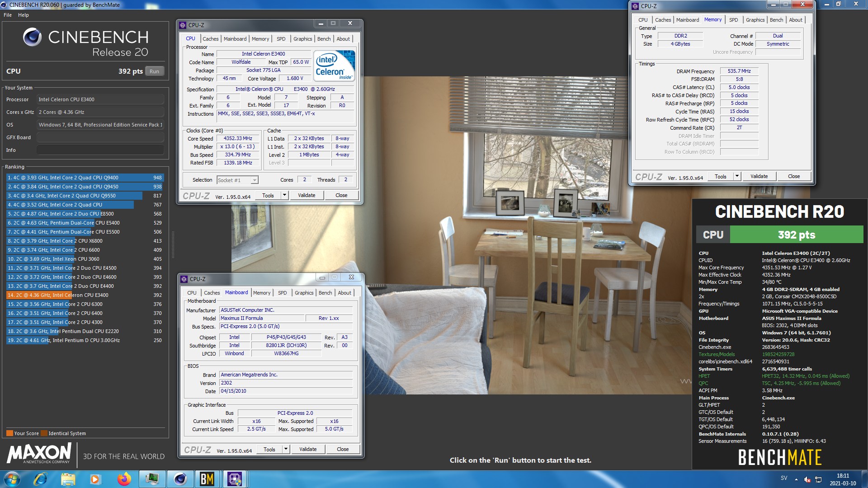Select ranking row Core 2 Duo E8500
The width and height of the screenshot is (868, 488).
(x=85, y=214)
